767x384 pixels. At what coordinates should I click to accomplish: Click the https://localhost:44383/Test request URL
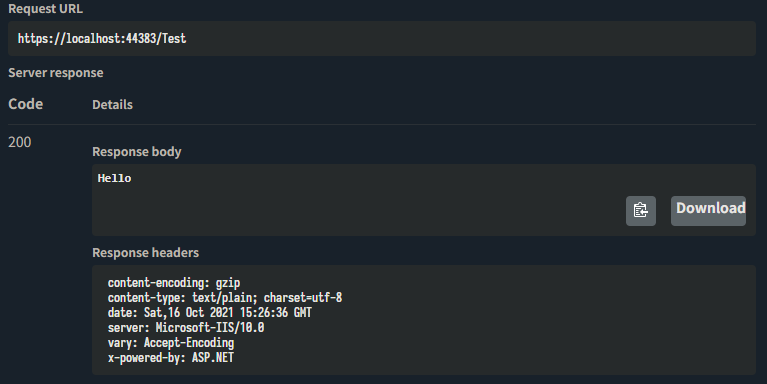point(102,38)
